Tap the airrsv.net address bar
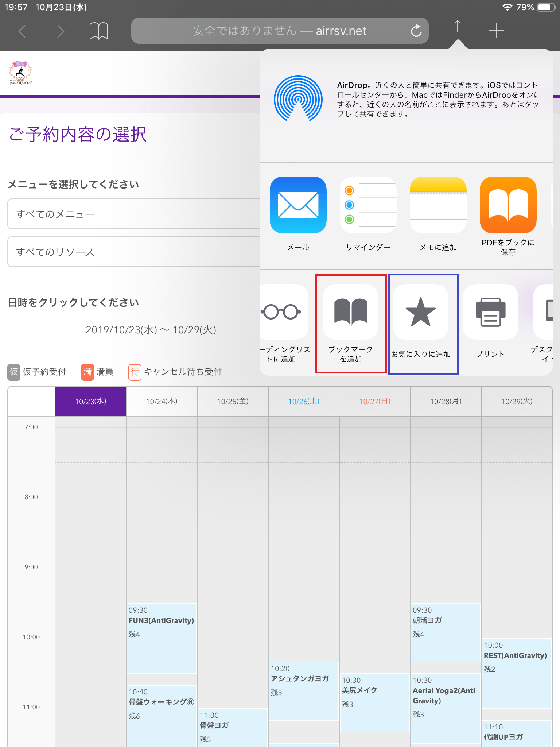Image resolution: width=560 pixels, height=747 pixels. (280, 31)
